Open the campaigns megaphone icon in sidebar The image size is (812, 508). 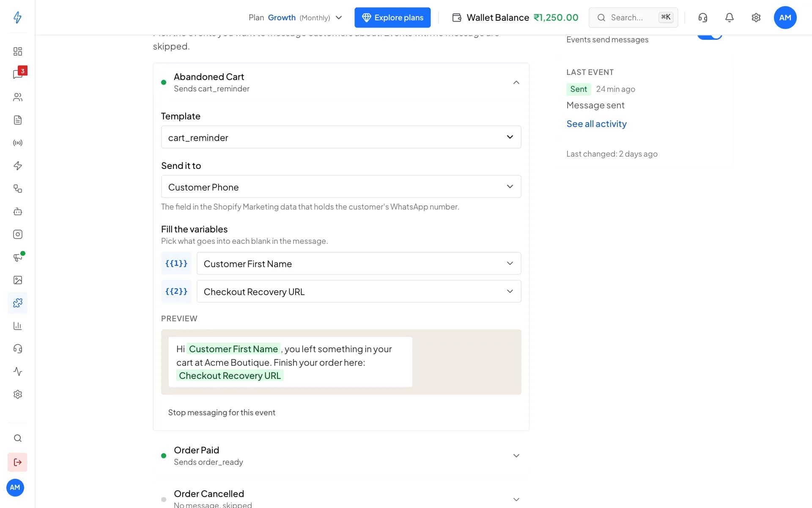pos(17,257)
